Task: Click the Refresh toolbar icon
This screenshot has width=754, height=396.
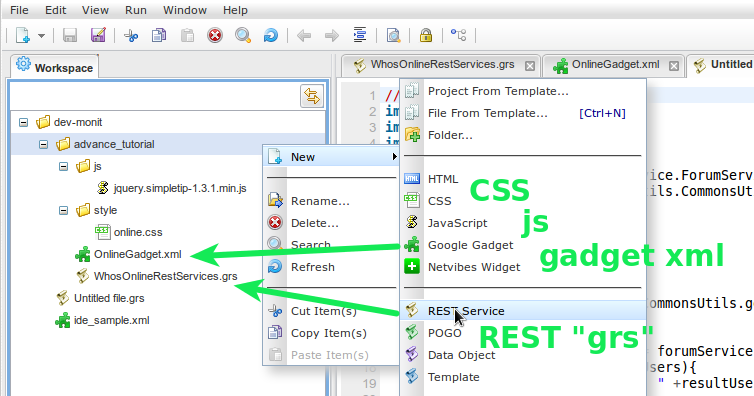Action: coord(271,35)
